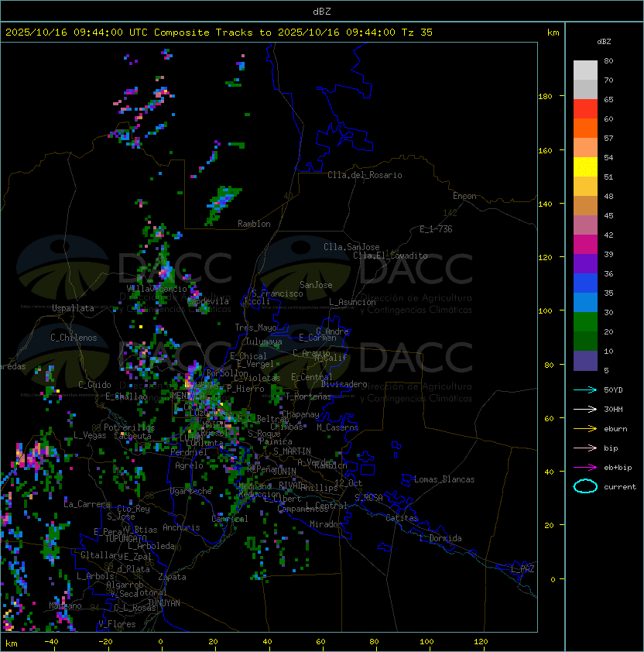Choose the light blue 30-35 dBZ swatch
Image resolution: width=644 pixels, height=652 pixels.
click(585, 302)
